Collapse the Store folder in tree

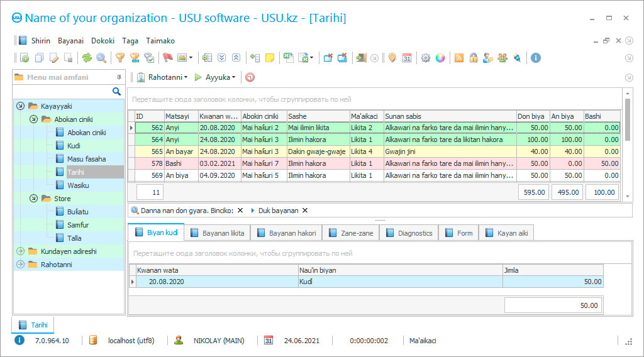[33, 199]
